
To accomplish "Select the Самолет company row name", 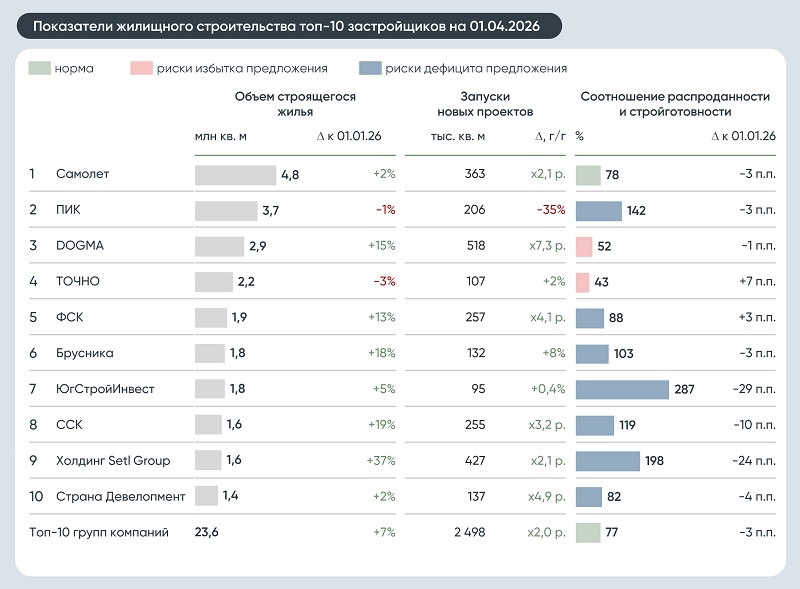I will click(83, 174).
